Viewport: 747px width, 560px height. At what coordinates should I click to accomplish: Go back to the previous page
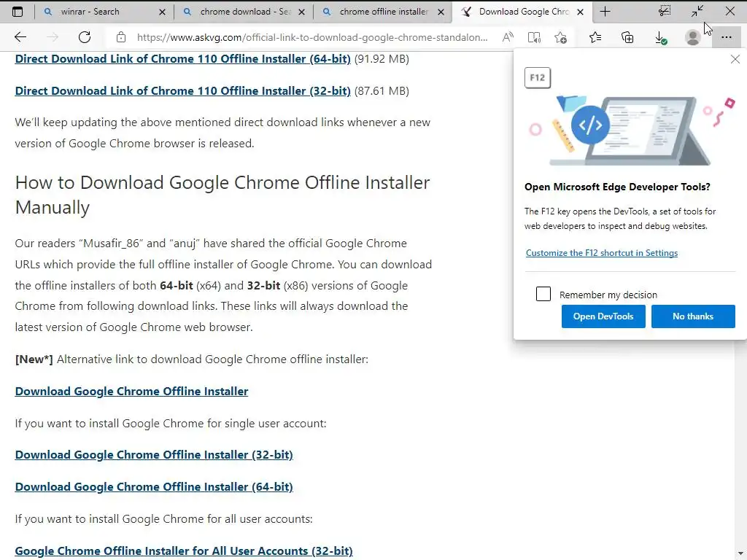coord(20,37)
